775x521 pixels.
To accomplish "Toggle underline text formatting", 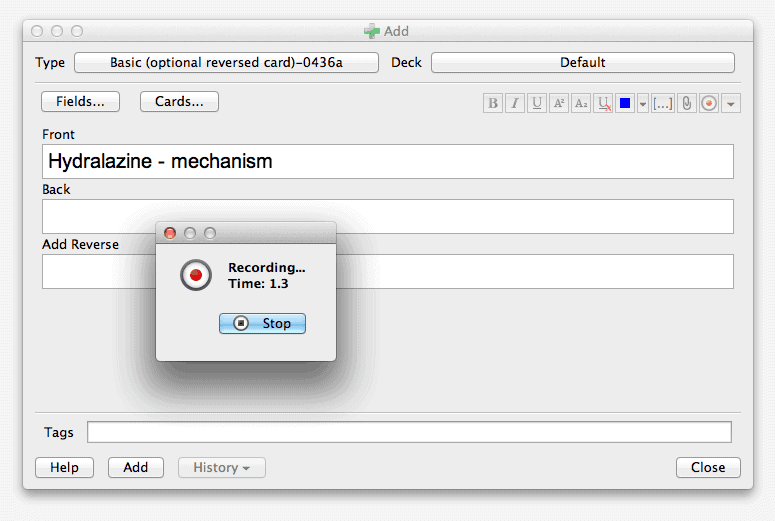I will (x=537, y=103).
